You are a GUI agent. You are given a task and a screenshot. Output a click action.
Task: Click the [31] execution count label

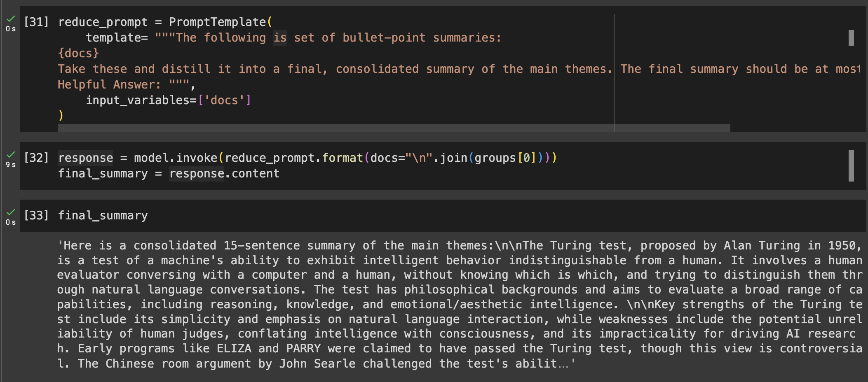point(36,22)
